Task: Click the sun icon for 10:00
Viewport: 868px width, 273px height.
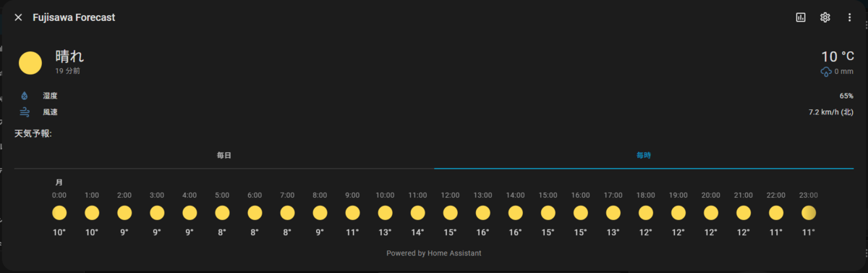Action: [x=385, y=213]
